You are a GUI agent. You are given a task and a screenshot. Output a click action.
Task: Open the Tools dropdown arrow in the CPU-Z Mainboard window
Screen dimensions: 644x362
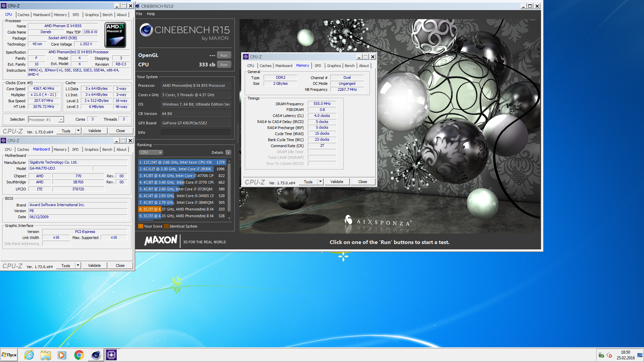point(78,265)
